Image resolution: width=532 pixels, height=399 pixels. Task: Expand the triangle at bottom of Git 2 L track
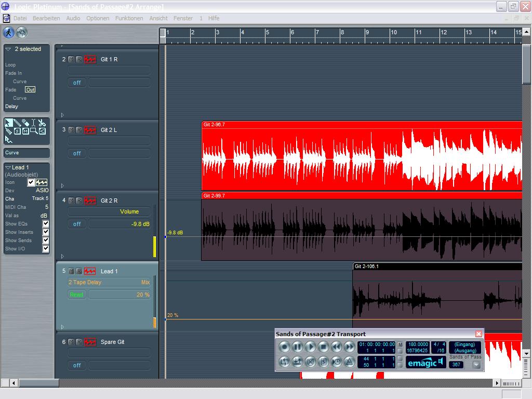coord(62,185)
